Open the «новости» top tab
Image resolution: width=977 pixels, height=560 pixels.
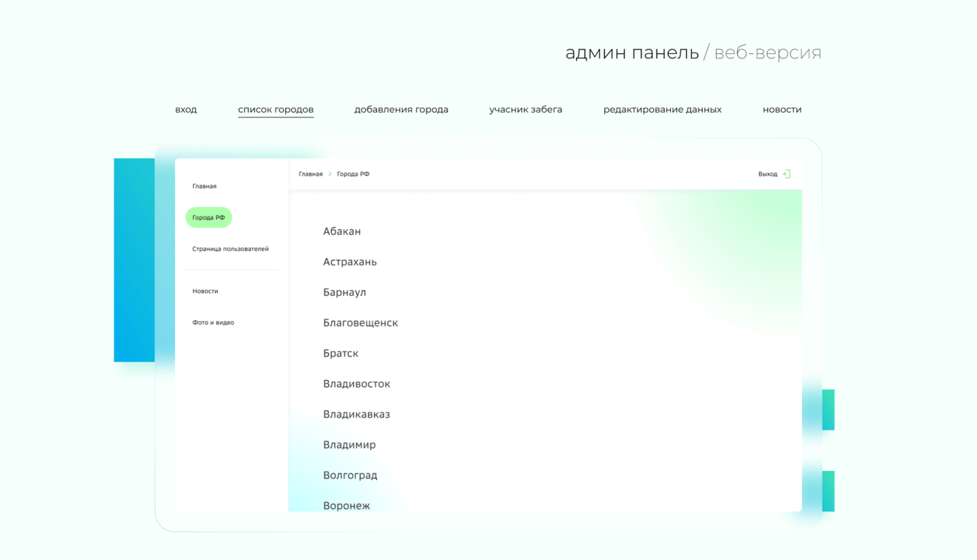(x=782, y=109)
